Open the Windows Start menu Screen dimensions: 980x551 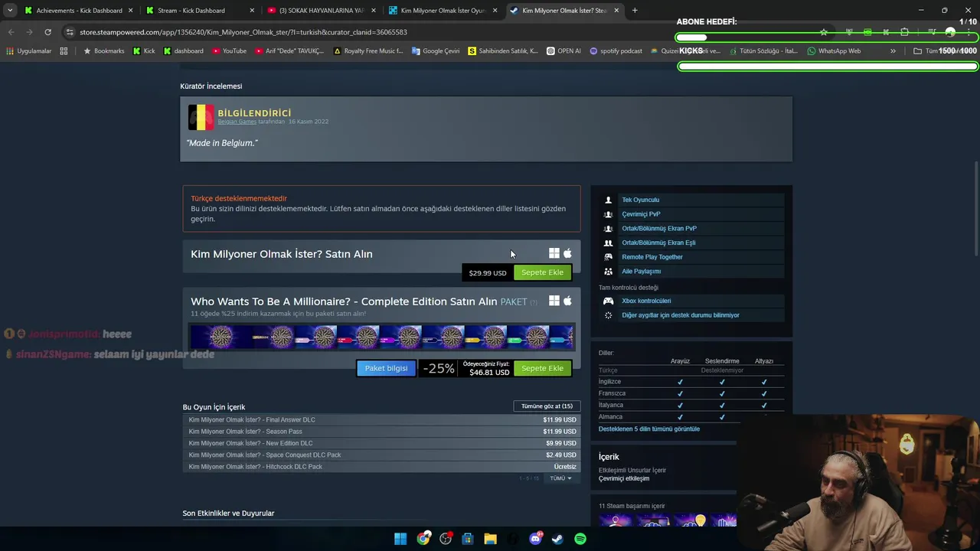coord(400,539)
